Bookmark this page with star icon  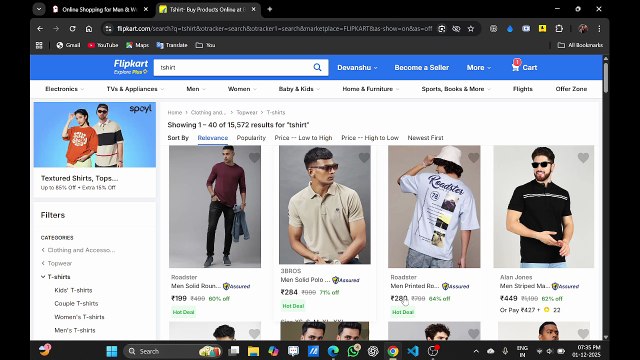[x=471, y=29]
